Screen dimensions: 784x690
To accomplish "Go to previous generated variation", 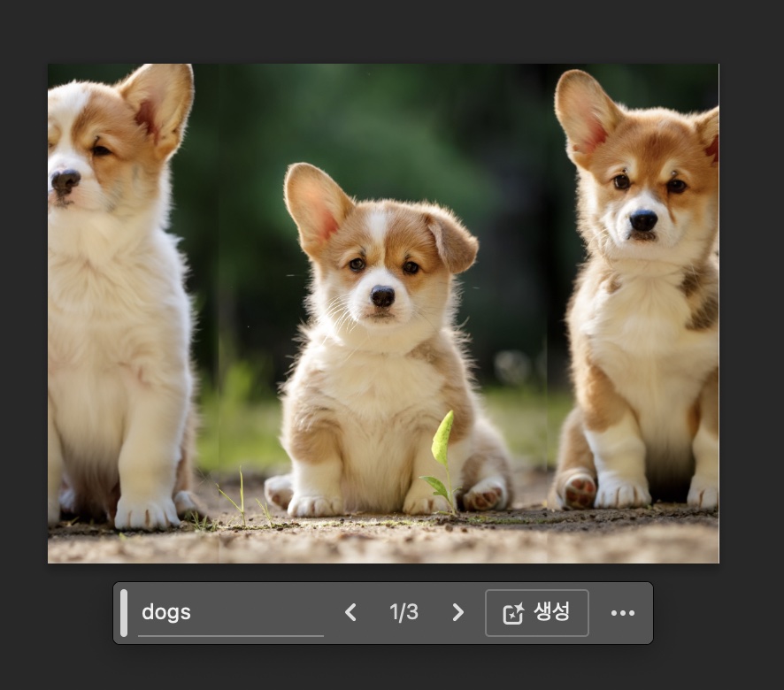I will (350, 612).
